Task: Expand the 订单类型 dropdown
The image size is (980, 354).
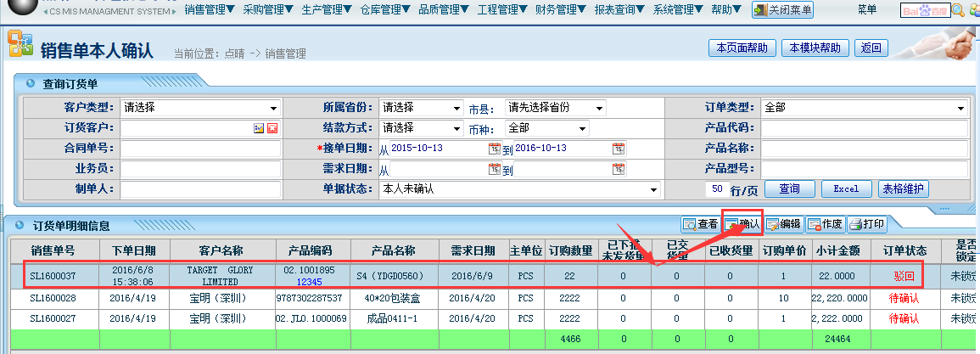Action: coord(960,108)
